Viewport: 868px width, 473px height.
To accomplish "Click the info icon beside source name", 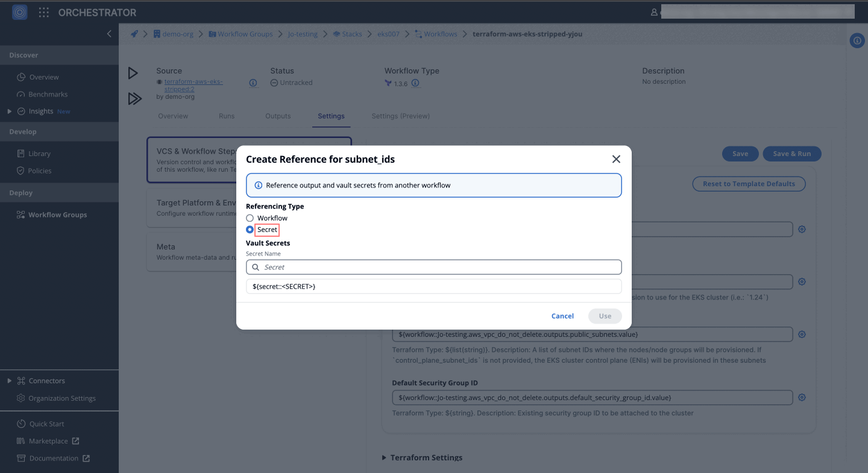I will coord(253,83).
